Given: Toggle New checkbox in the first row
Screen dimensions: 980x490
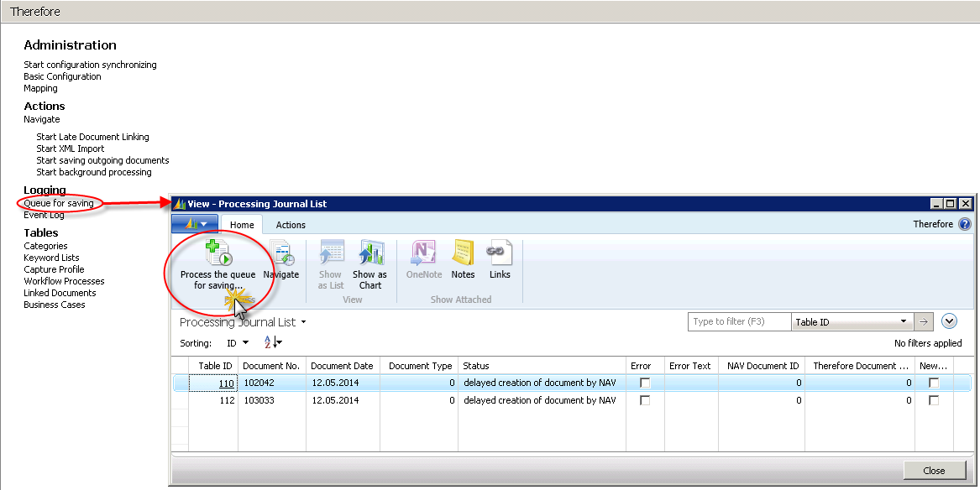Looking at the screenshot, I should click(933, 383).
